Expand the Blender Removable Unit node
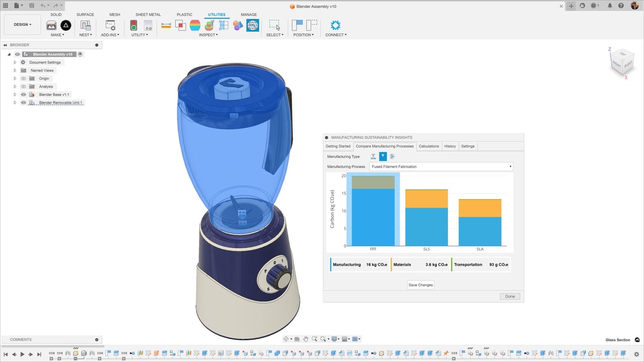The image size is (644, 362). (15, 102)
